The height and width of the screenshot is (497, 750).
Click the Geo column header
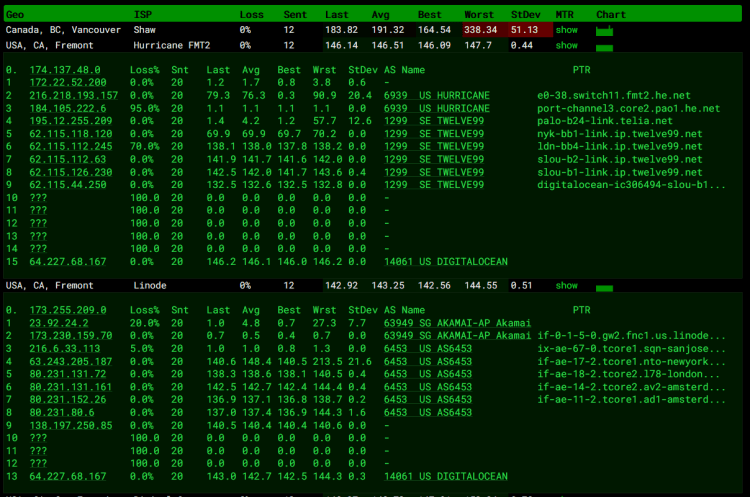point(15,15)
